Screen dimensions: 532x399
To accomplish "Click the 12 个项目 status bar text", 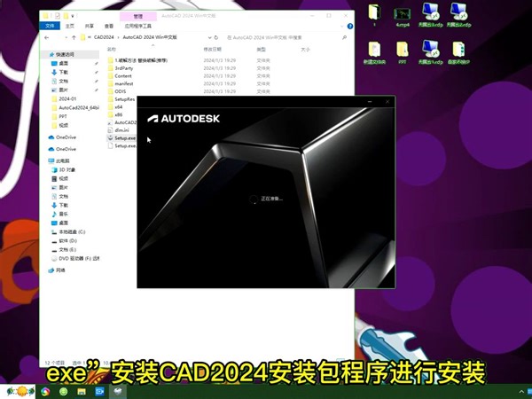I will [x=55, y=363].
